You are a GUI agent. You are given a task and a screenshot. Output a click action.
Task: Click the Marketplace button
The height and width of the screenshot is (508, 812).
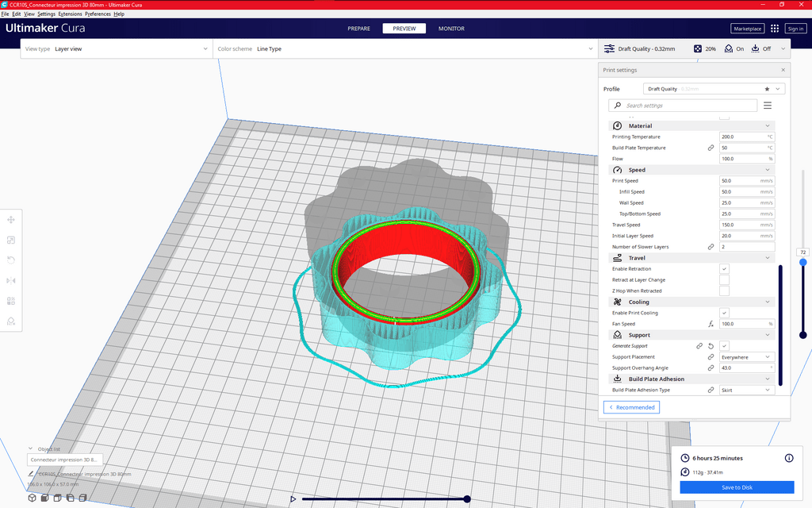(x=747, y=29)
